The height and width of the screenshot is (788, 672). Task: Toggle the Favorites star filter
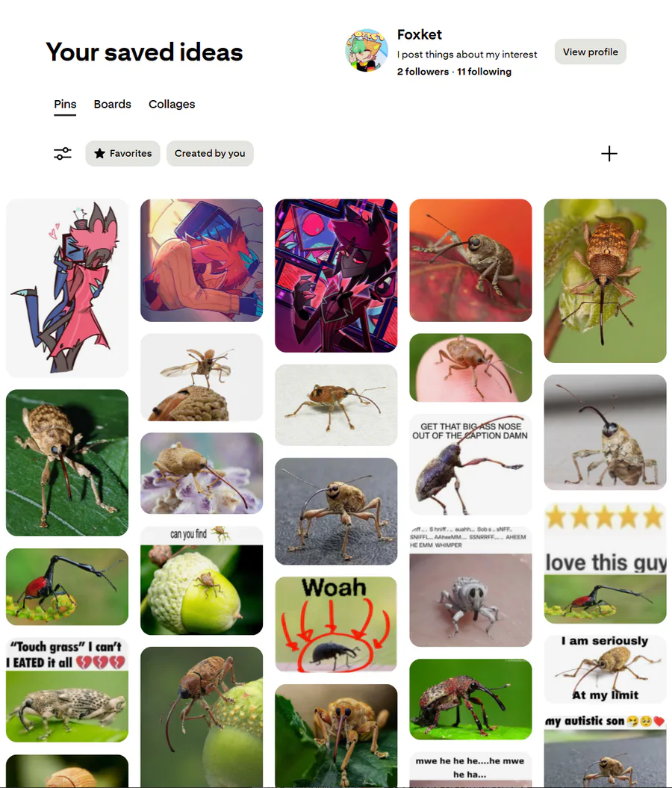[122, 153]
